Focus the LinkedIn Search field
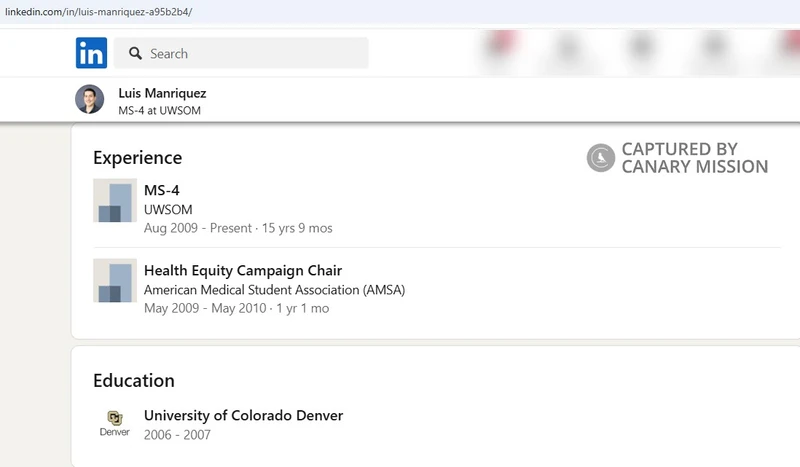 pos(250,54)
